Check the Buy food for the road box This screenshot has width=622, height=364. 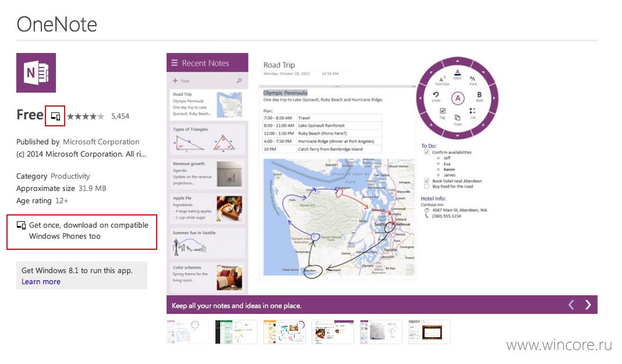tap(427, 186)
